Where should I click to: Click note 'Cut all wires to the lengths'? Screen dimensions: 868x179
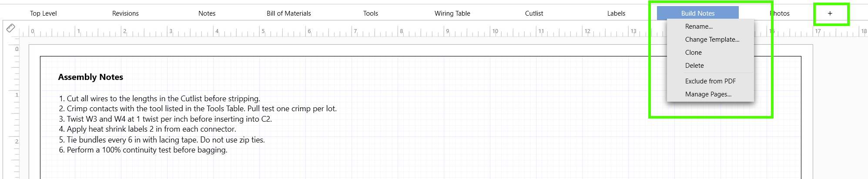click(159, 99)
